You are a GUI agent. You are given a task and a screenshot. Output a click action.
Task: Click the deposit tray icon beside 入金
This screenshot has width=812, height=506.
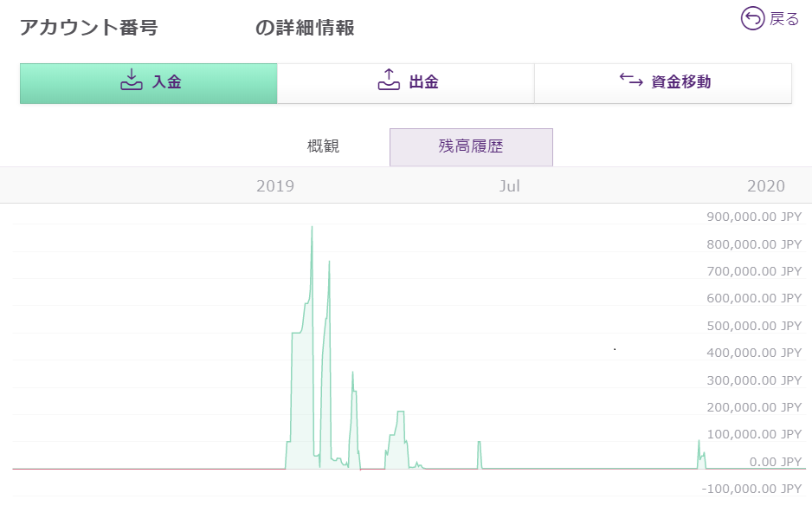tap(131, 81)
